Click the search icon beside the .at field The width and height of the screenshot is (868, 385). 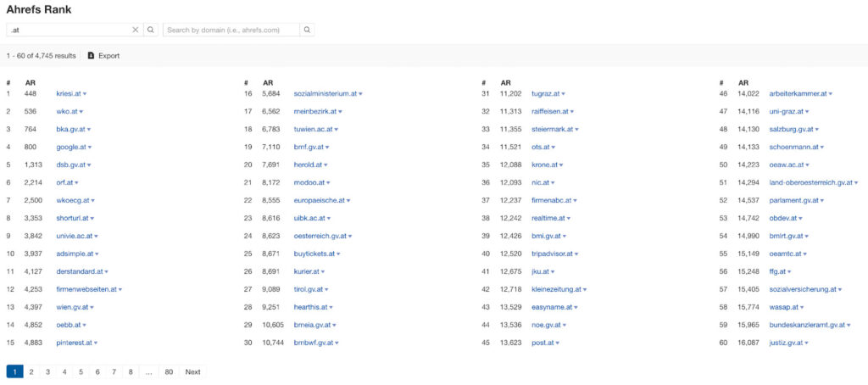(151, 30)
